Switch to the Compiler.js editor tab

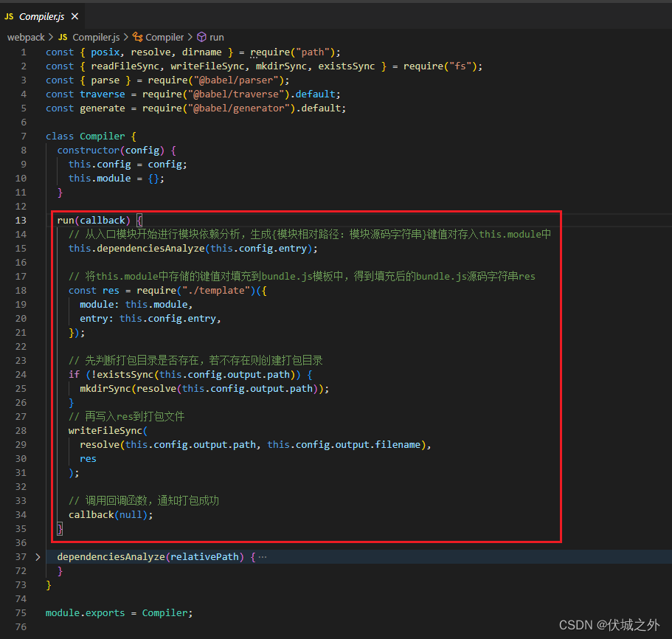(x=41, y=15)
